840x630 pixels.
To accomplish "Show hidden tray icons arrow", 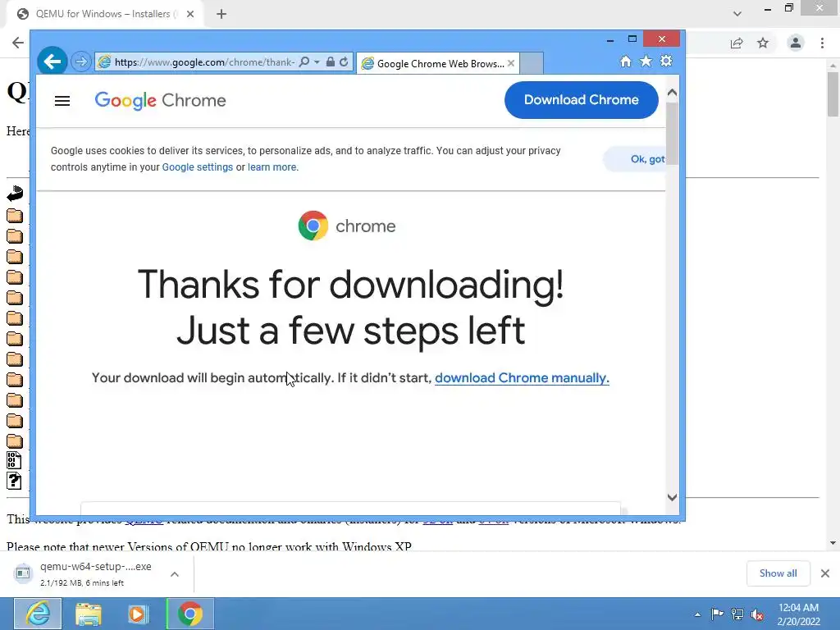I will (x=697, y=614).
